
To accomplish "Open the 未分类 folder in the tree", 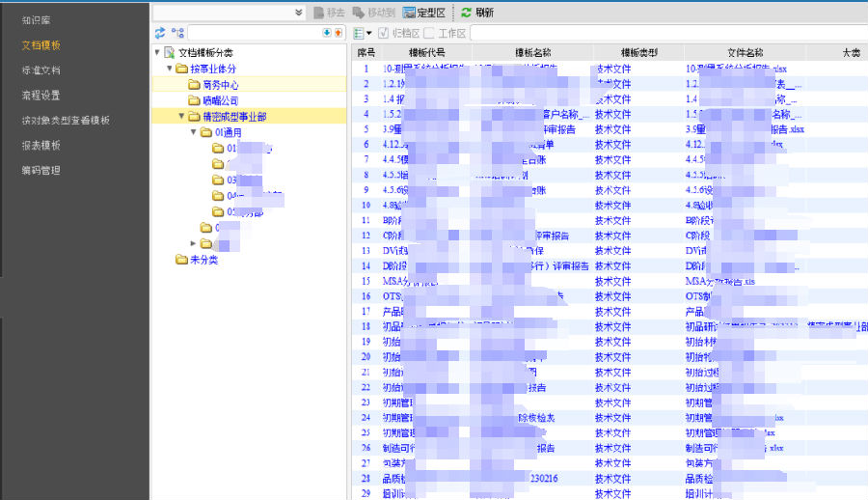I will [x=196, y=260].
